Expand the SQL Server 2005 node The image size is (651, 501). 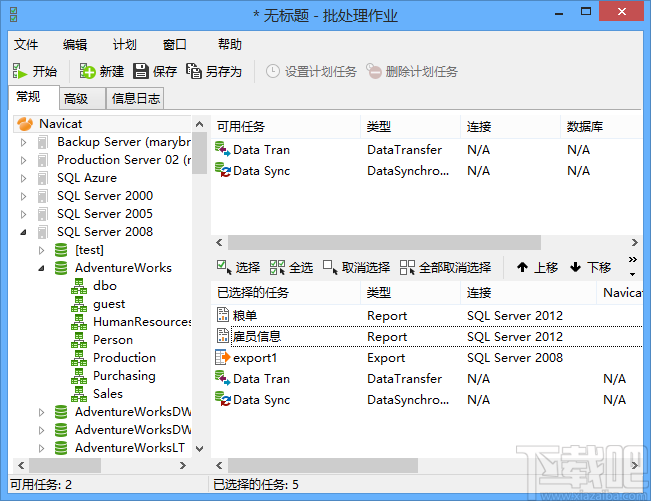tap(24, 214)
